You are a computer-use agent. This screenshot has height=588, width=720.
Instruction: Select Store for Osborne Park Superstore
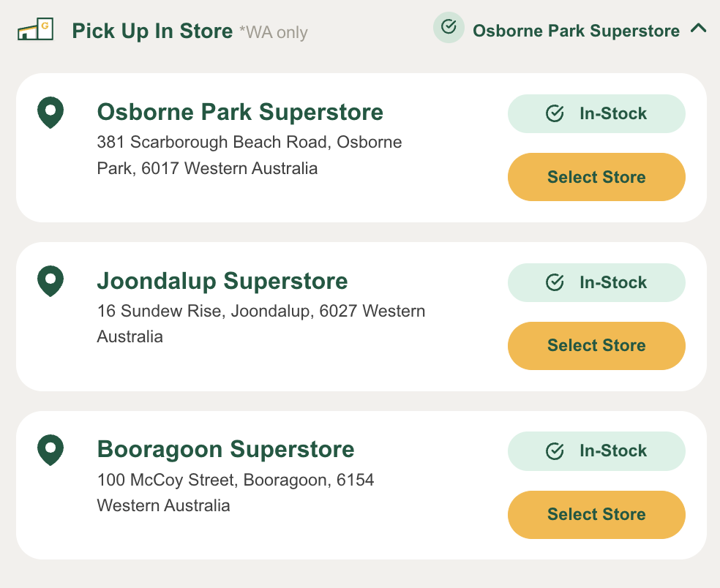pos(596,177)
